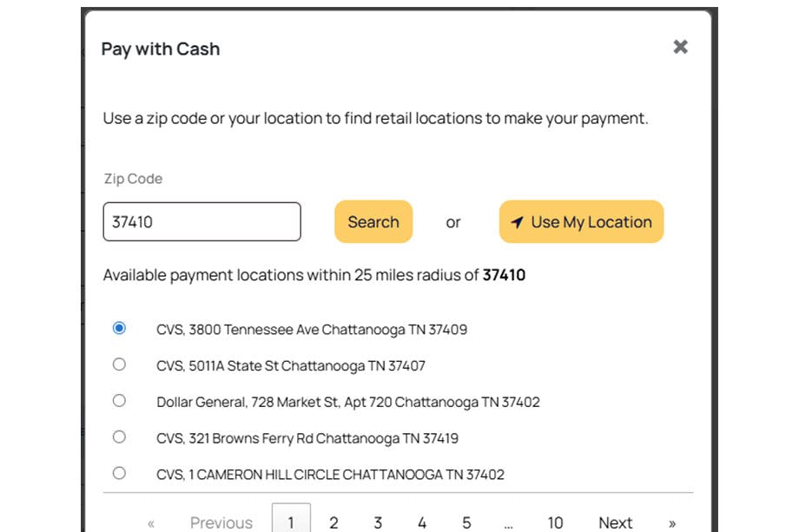Pick the CVS at 321 Browns Ferry Rd
The height and width of the screenshot is (532, 799).
[x=119, y=437]
